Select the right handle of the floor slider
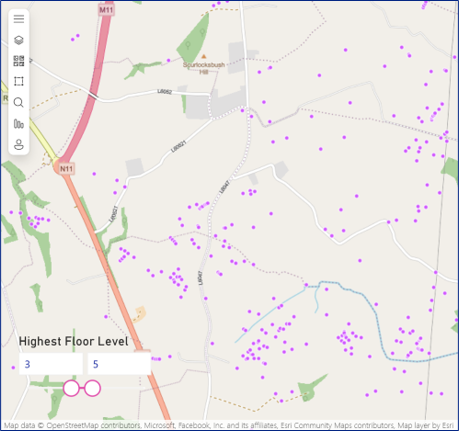 click(92, 388)
